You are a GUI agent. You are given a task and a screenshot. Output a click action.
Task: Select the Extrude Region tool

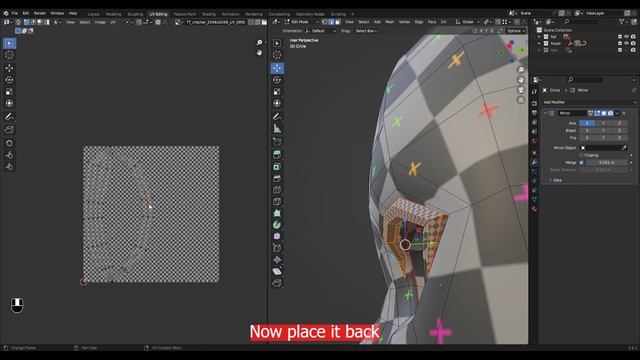click(277, 155)
